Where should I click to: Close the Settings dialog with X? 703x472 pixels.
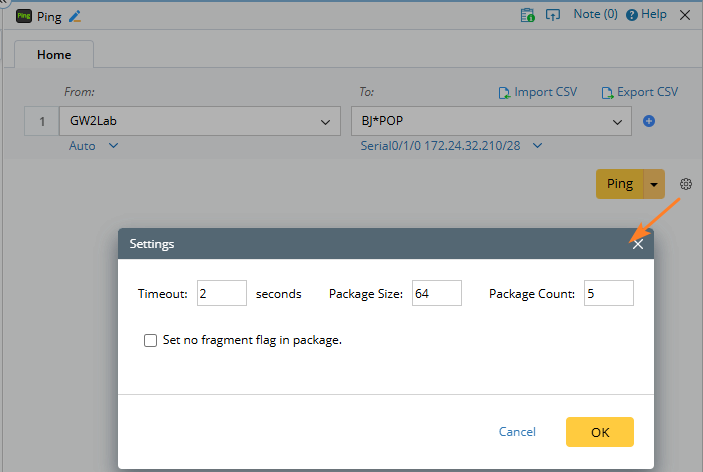pos(638,244)
